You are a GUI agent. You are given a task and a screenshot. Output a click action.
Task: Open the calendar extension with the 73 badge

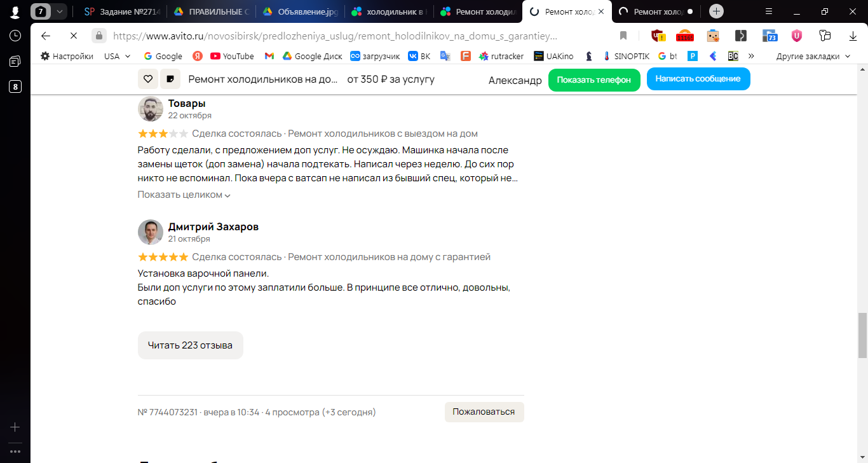(770, 36)
